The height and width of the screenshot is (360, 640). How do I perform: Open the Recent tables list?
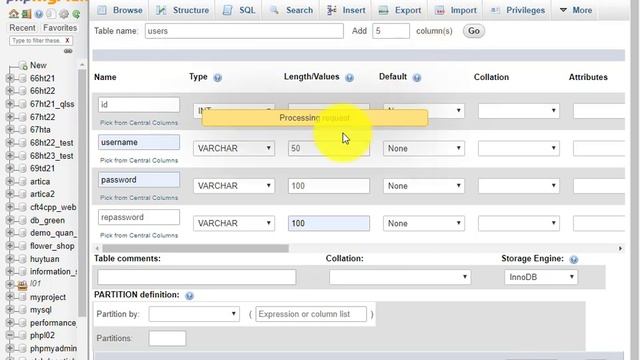point(22,28)
